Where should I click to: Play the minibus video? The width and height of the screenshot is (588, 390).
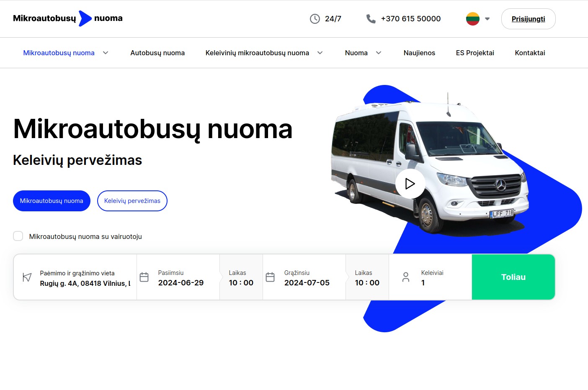click(410, 184)
